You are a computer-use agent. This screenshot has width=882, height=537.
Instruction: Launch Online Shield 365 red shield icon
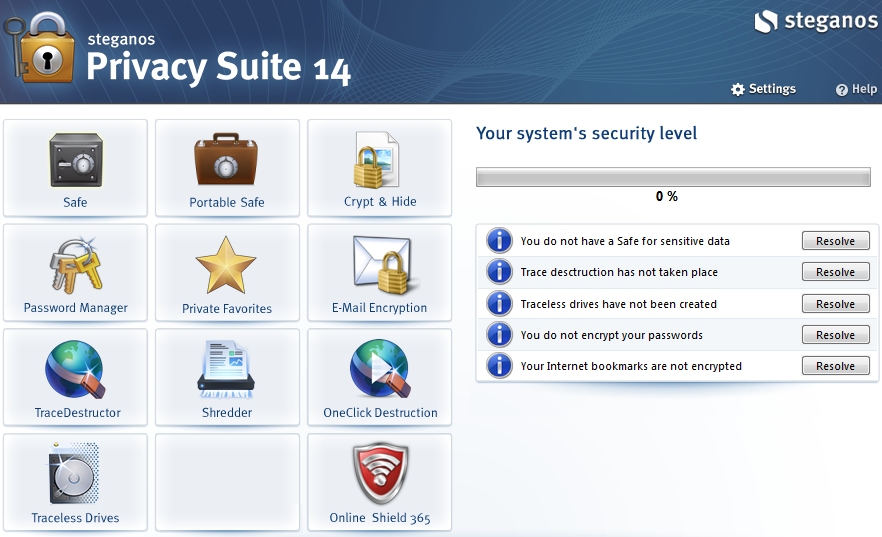point(380,473)
